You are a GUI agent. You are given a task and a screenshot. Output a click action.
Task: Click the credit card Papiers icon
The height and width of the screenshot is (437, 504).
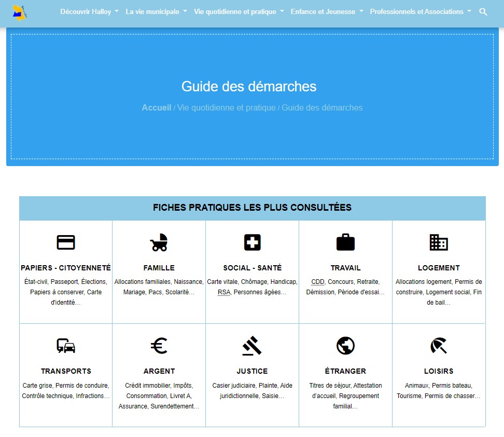point(66,242)
